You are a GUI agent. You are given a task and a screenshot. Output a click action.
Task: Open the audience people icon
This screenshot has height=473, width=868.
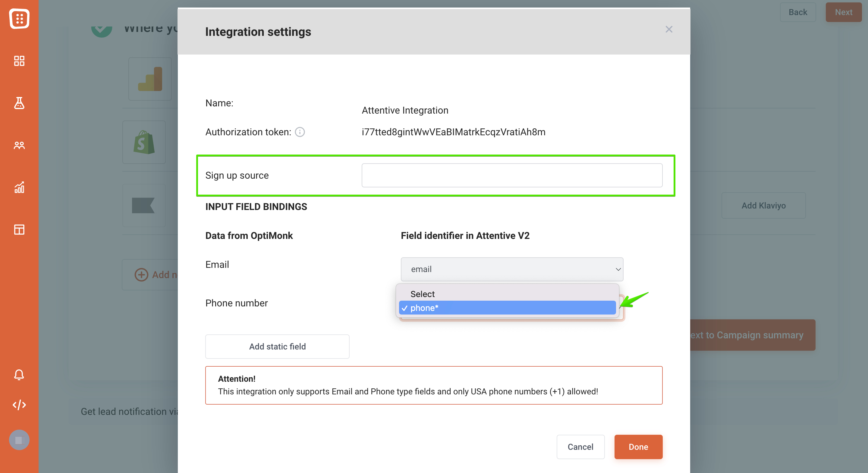point(19,145)
